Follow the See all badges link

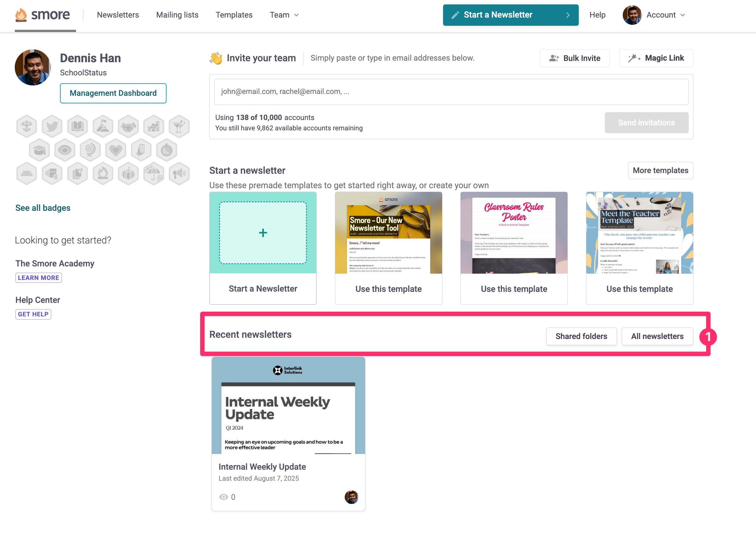(43, 208)
